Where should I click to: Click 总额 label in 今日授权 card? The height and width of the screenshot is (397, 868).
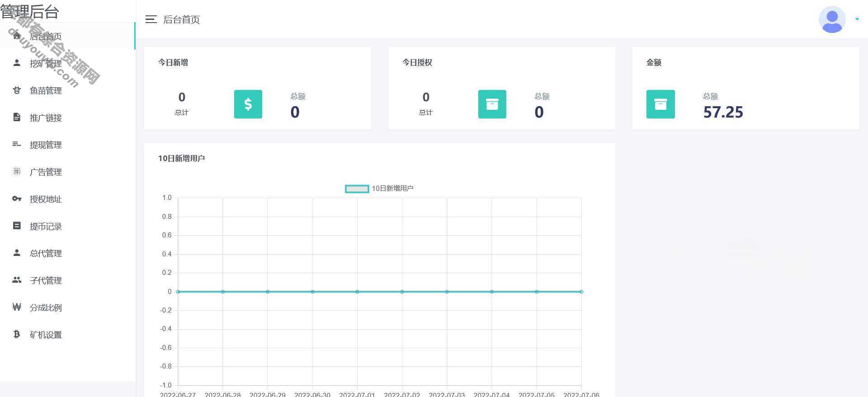[x=542, y=96]
